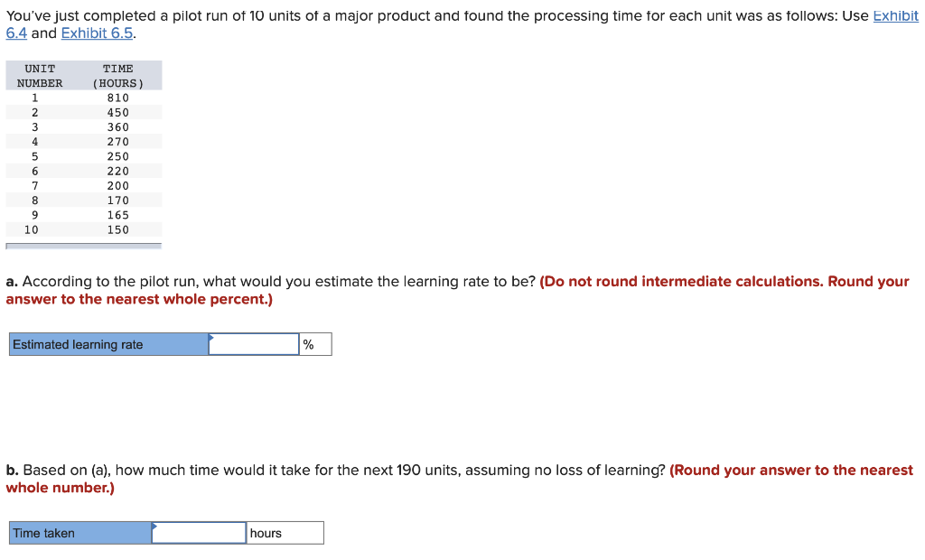
Task: Click the hours unit cell
Action: point(285,533)
